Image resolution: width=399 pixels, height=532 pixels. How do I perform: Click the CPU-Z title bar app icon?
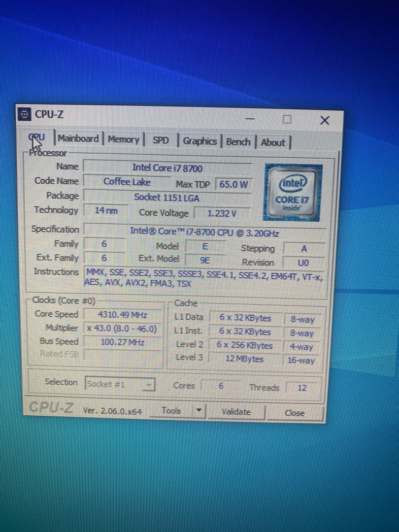pyautogui.click(x=24, y=114)
